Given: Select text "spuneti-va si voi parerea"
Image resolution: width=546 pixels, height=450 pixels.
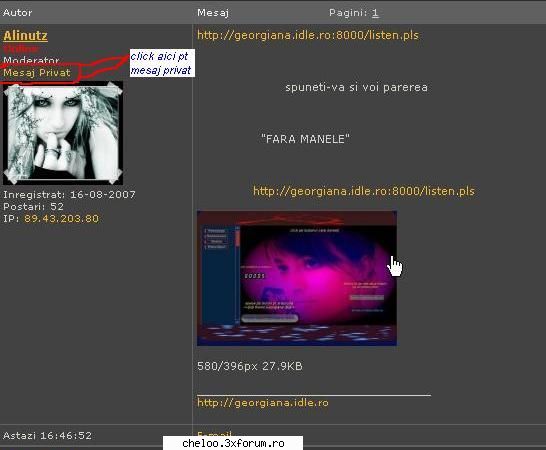Looking at the screenshot, I should (x=356, y=87).
